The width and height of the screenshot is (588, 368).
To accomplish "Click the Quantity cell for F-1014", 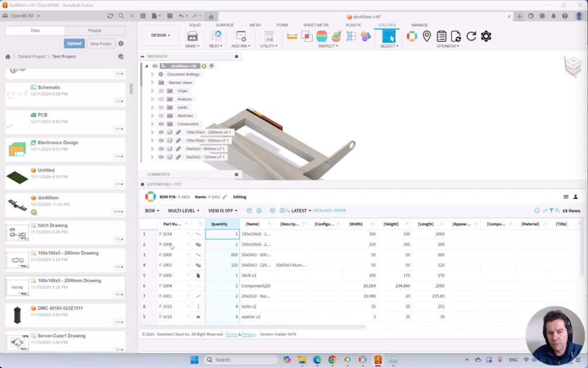I will (x=222, y=234).
